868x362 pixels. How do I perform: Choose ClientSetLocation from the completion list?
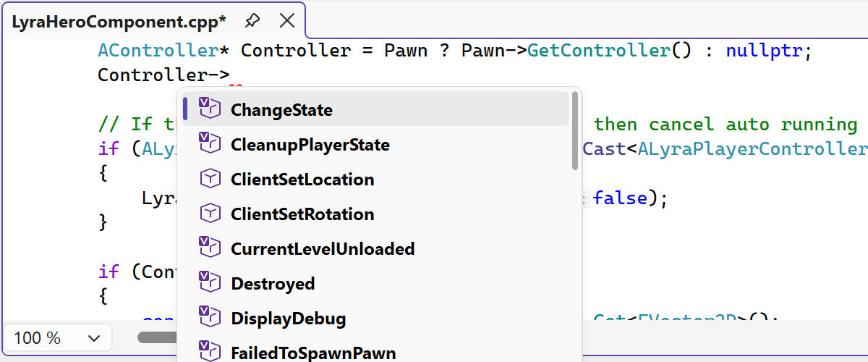(x=302, y=180)
